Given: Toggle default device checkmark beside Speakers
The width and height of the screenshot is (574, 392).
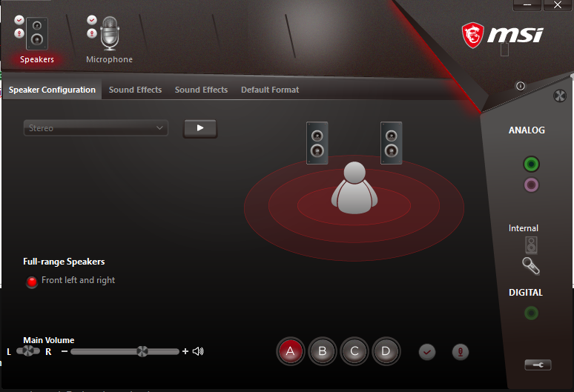Looking at the screenshot, I should (19, 20).
